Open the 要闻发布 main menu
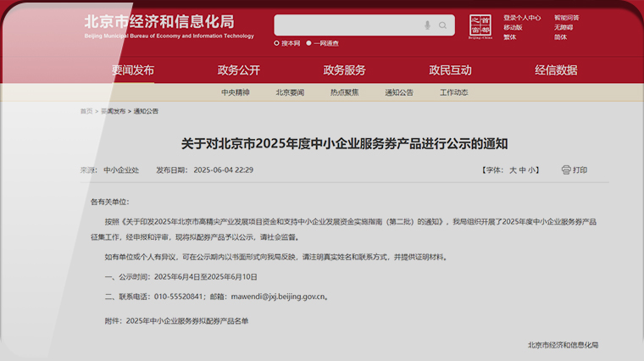Image resolution: width=644 pixels, height=361 pixels. click(133, 70)
